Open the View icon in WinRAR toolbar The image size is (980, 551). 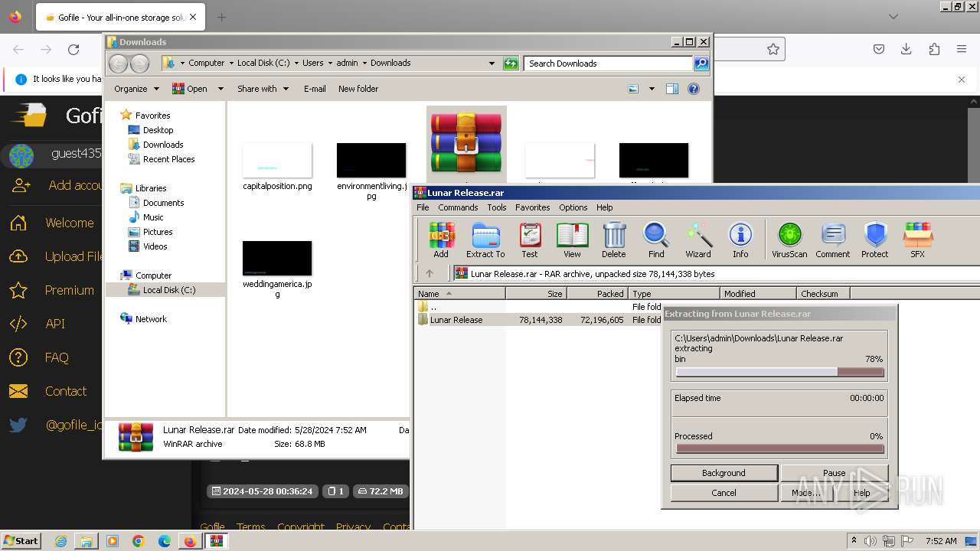[572, 240]
